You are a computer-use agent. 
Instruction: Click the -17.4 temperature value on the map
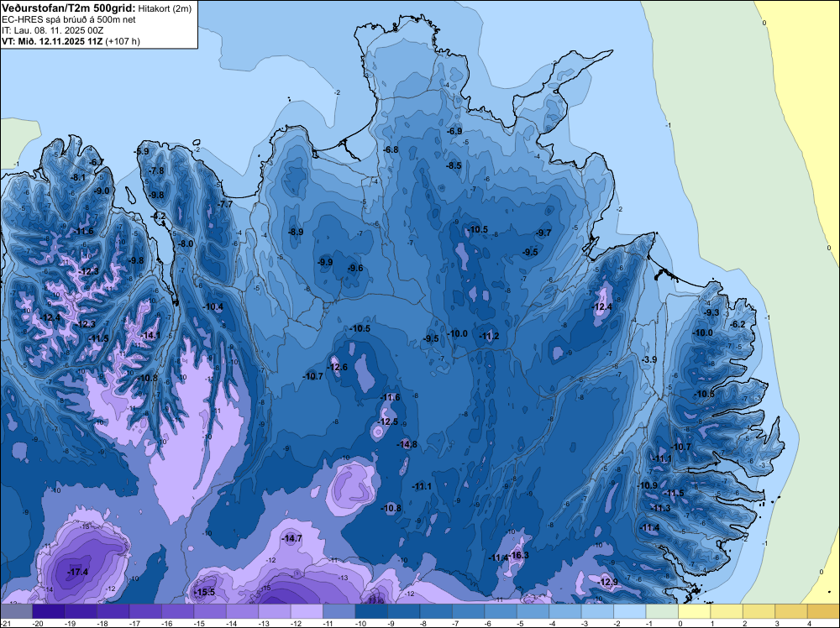77,573
